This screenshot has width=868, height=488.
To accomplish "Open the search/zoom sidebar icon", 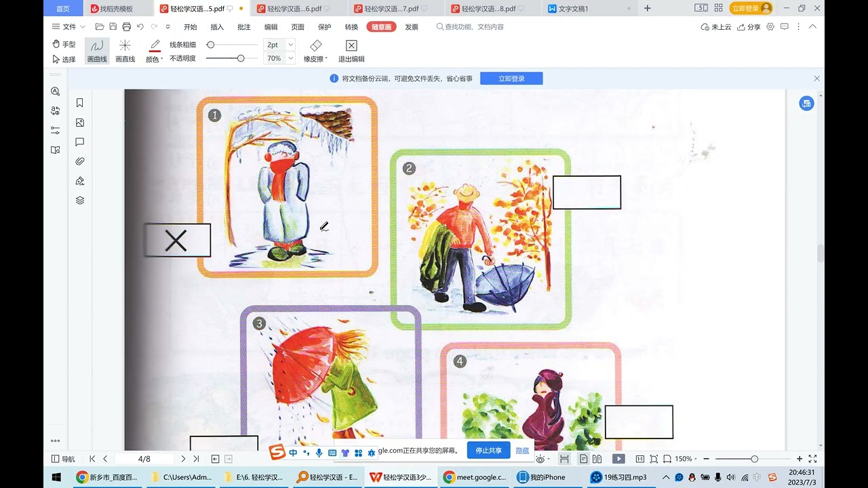I will pos(55,91).
